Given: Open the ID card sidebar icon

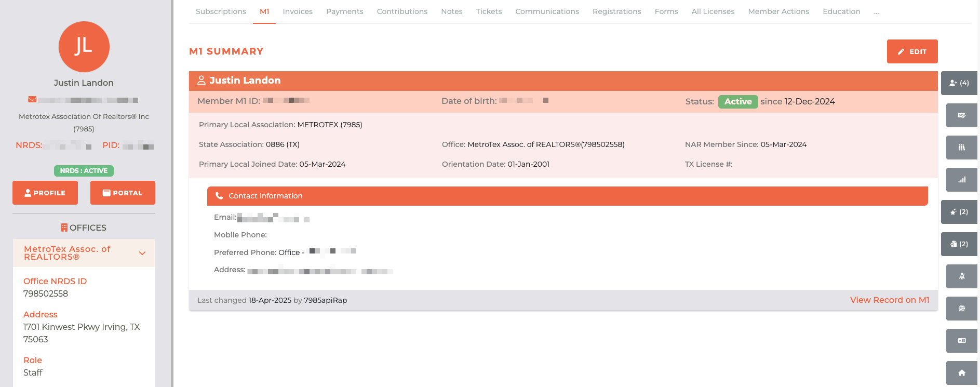Looking at the screenshot, I should click(x=961, y=341).
